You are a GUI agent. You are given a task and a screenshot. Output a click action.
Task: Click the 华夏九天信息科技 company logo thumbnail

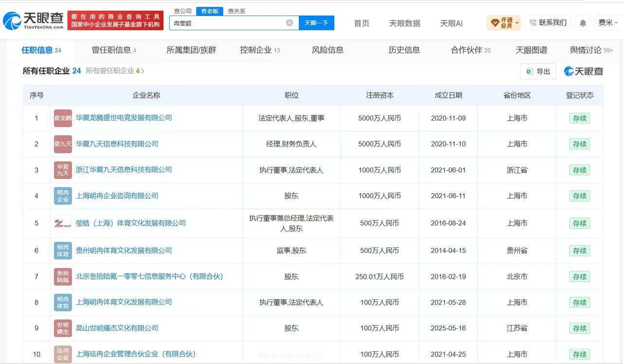click(63, 144)
